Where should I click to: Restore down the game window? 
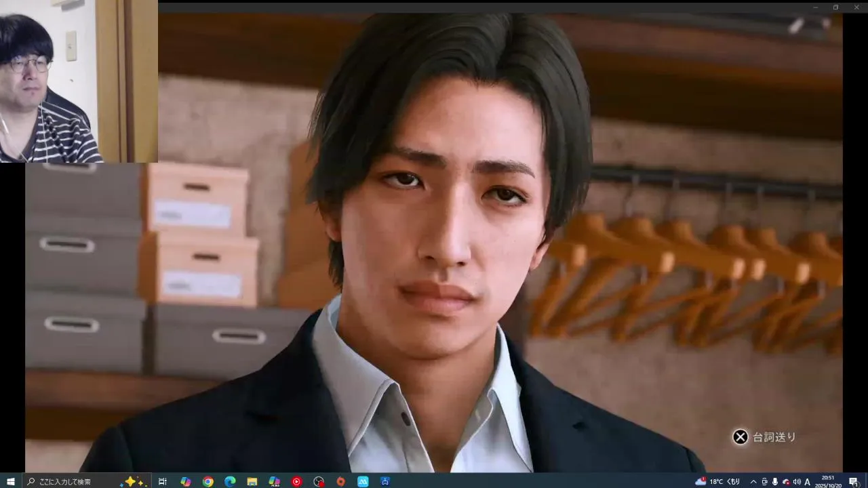[x=835, y=7]
